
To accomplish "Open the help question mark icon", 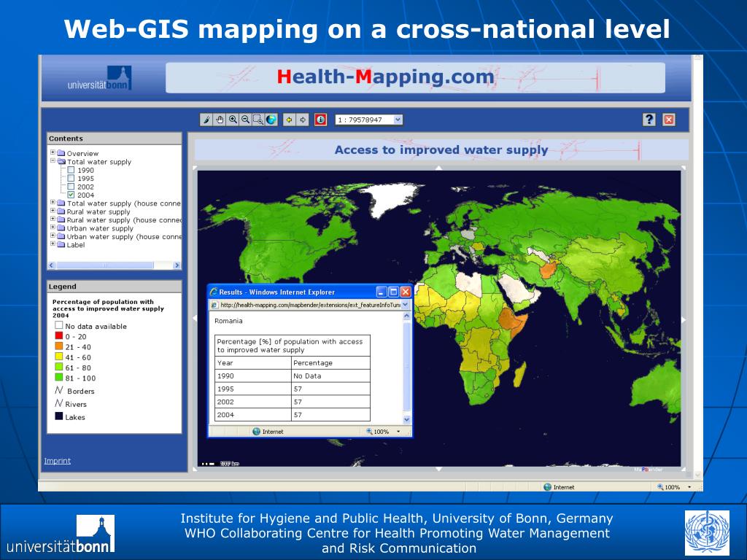I will [x=649, y=120].
